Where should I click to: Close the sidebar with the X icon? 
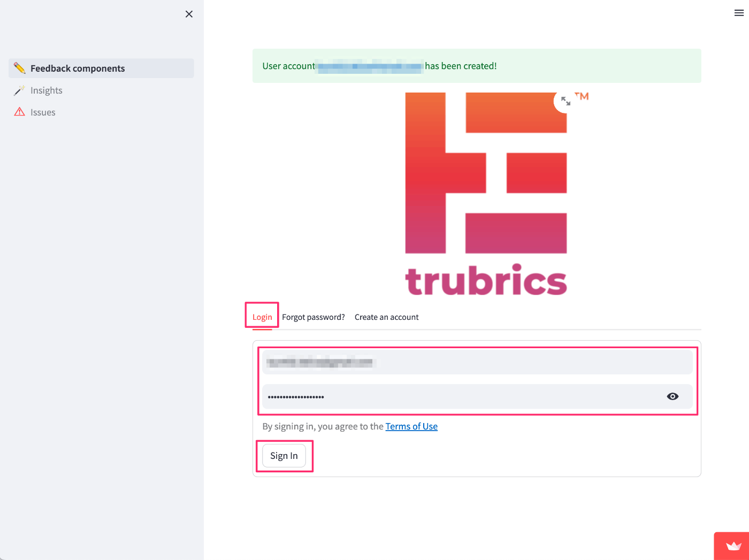[x=189, y=14]
